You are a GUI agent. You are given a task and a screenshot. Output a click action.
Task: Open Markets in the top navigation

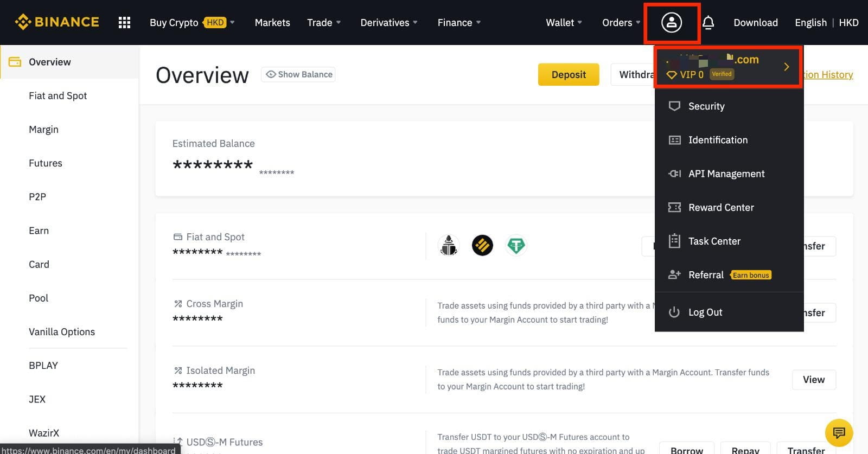(272, 22)
